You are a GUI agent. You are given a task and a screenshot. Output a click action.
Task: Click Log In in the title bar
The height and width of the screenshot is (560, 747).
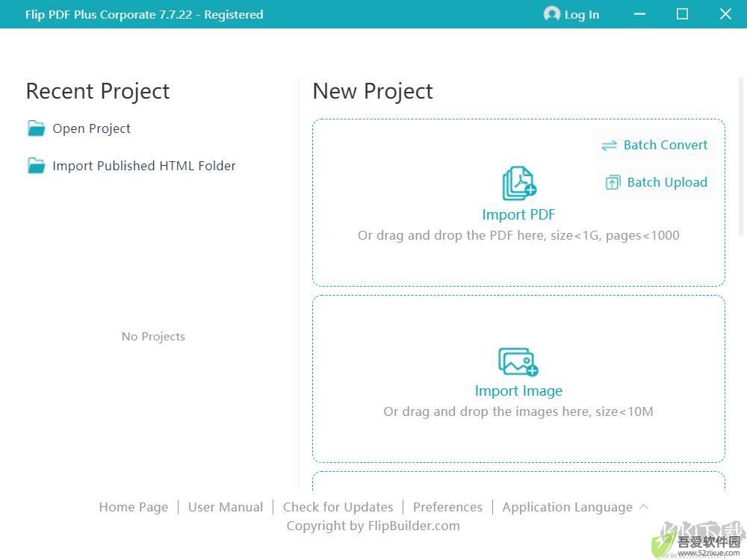(x=582, y=15)
